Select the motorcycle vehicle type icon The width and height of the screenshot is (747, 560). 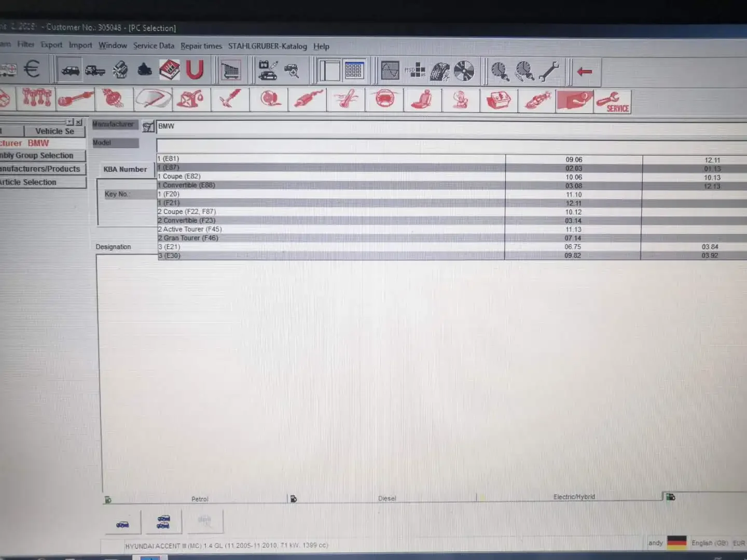(x=145, y=70)
